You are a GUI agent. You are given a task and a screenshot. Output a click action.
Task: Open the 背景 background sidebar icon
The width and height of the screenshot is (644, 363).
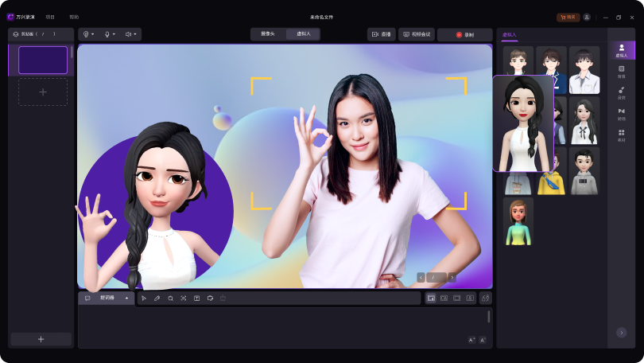[622, 72]
